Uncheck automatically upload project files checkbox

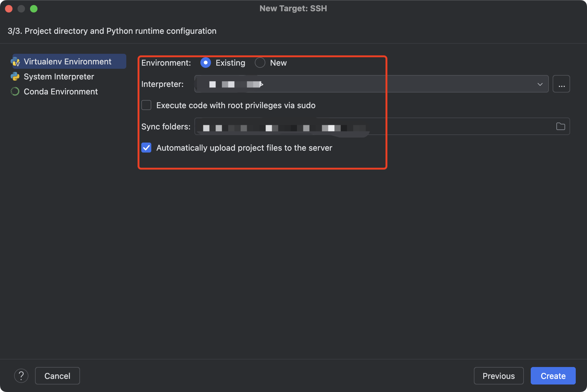146,148
